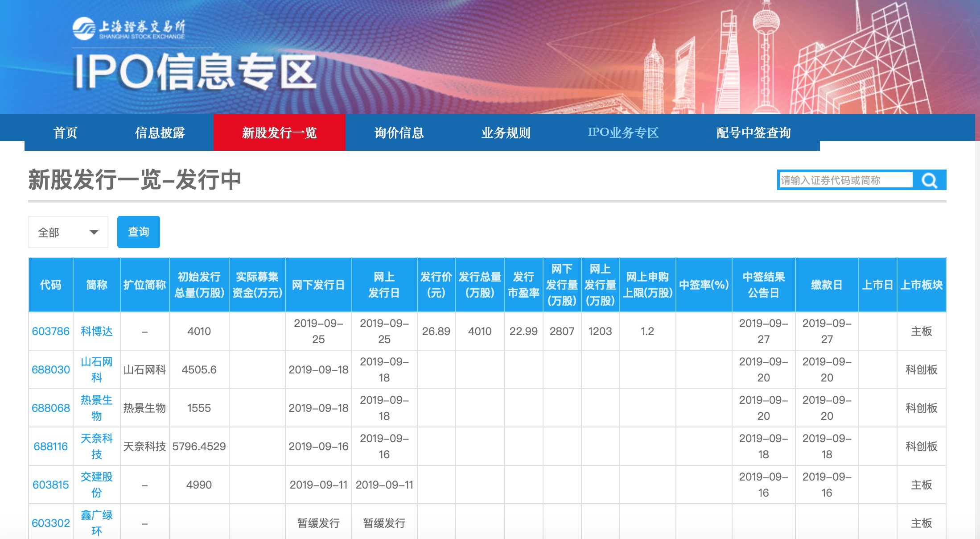This screenshot has height=539, width=980.
Task: Click the 网上申购上限(万股) column header
Action: point(647,285)
